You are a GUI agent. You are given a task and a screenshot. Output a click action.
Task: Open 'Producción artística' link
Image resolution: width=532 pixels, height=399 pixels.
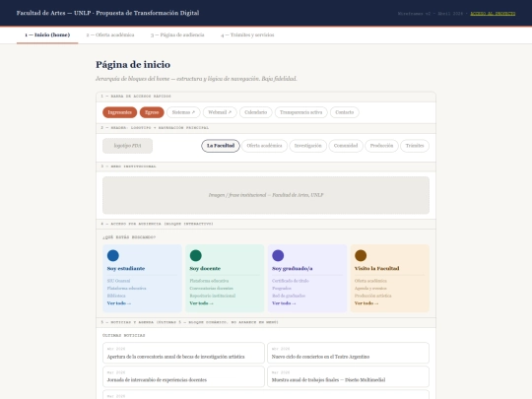(x=372, y=296)
